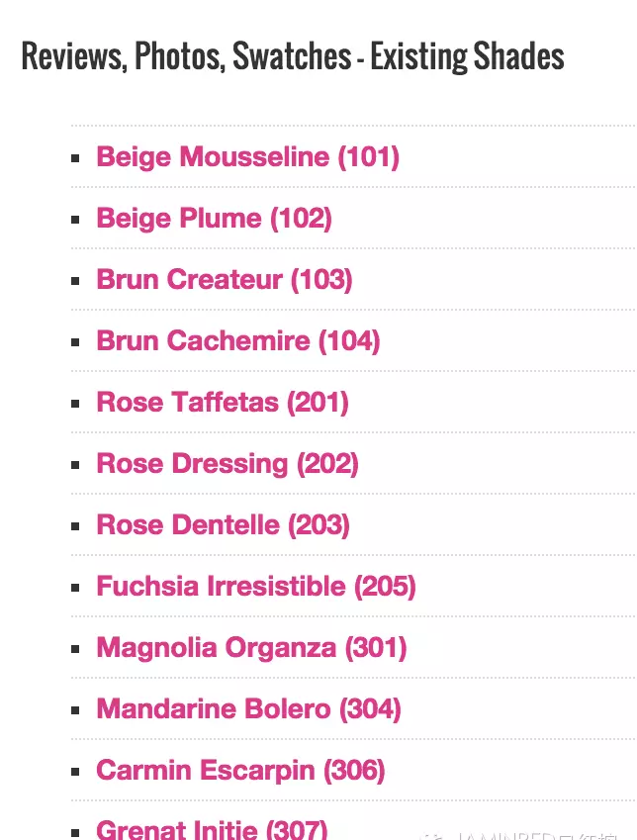View the Rose Taffetas (201) review
637x840 pixels.
[223, 403]
